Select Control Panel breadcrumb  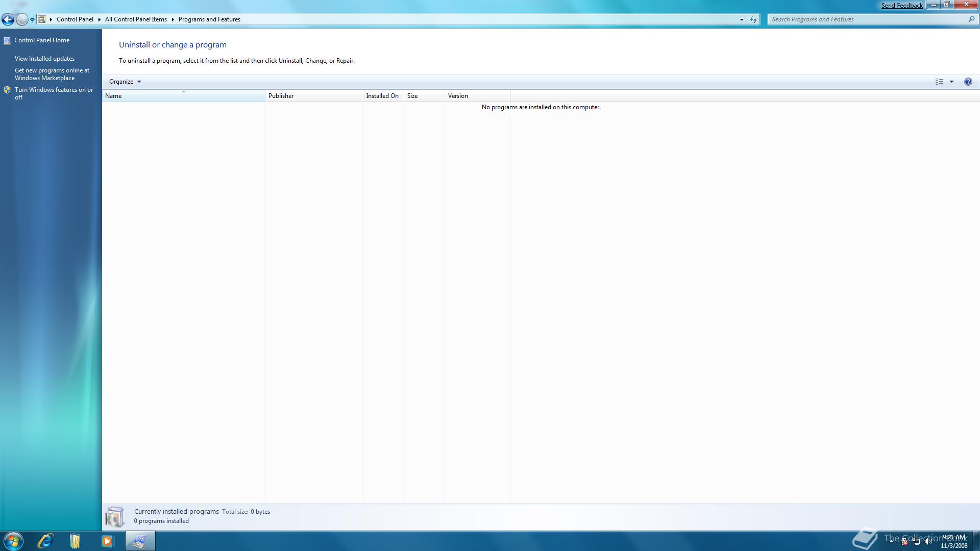click(75, 19)
